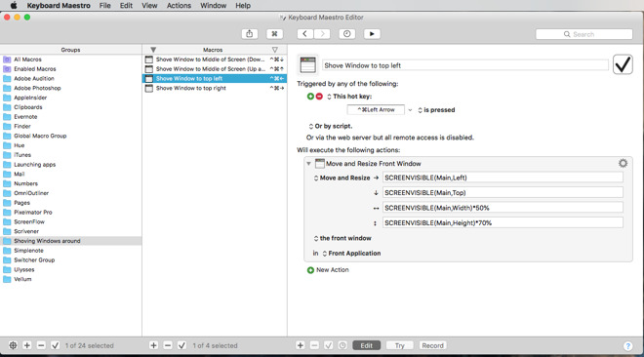644x357 pixels.
Task: Click the hot key Left Arrow field
Action: click(376, 110)
